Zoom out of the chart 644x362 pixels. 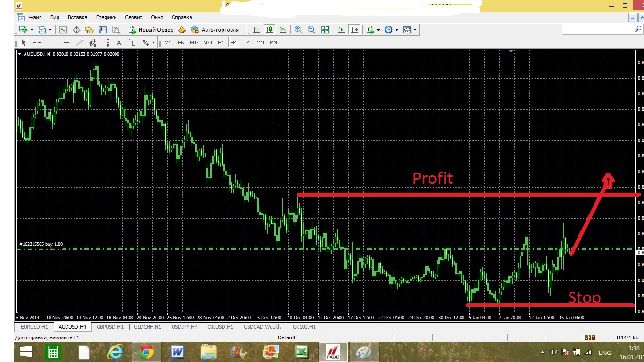(x=311, y=30)
